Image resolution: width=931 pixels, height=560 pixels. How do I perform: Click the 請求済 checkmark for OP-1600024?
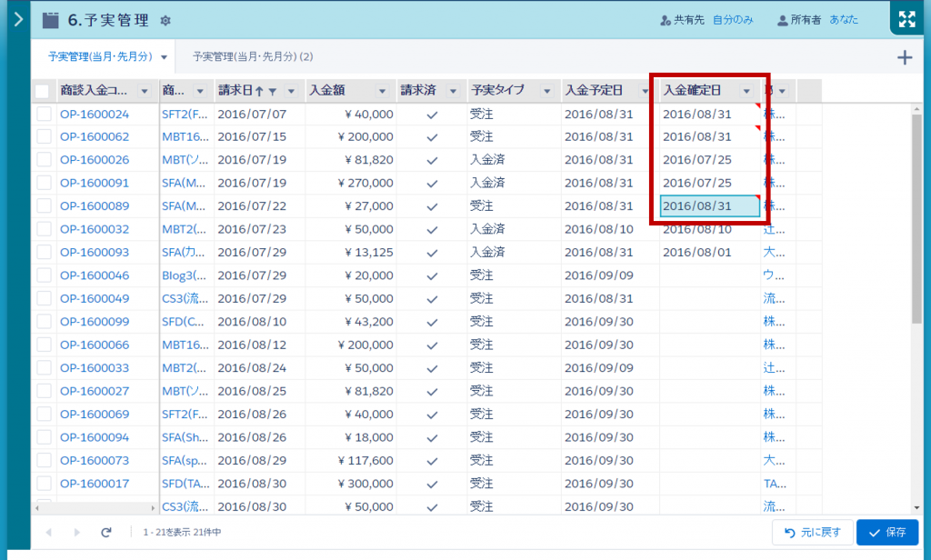pyautogui.click(x=432, y=115)
